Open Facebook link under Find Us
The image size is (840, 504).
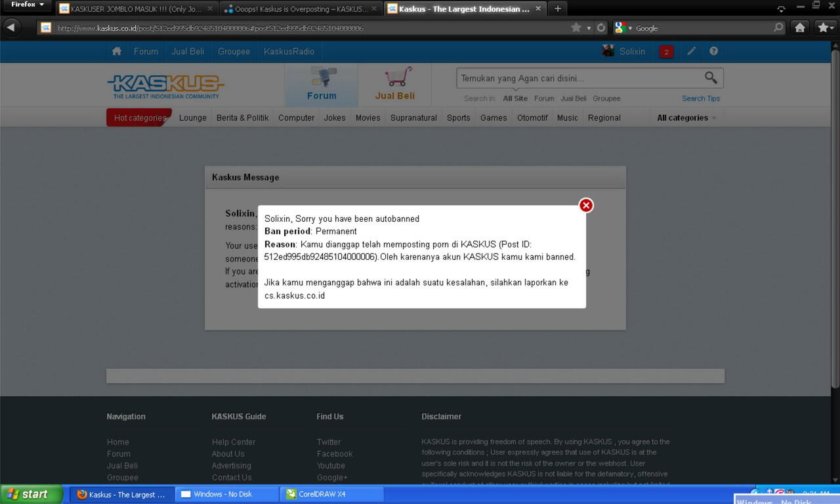click(x=335, y=454)
